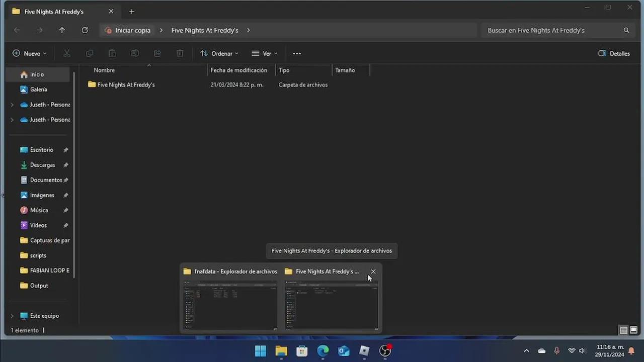Add a new Explorer tab
Viewport: 644px width, 362px height.
point(132,12)
